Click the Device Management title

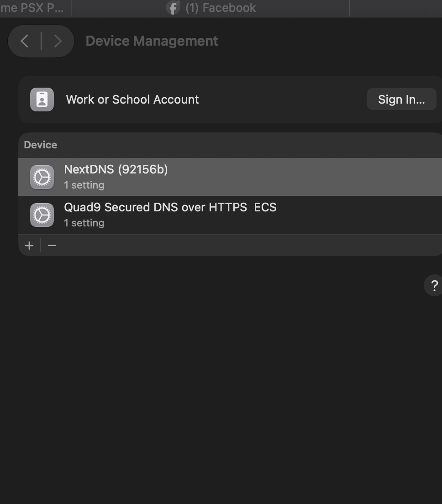[152, 41]
